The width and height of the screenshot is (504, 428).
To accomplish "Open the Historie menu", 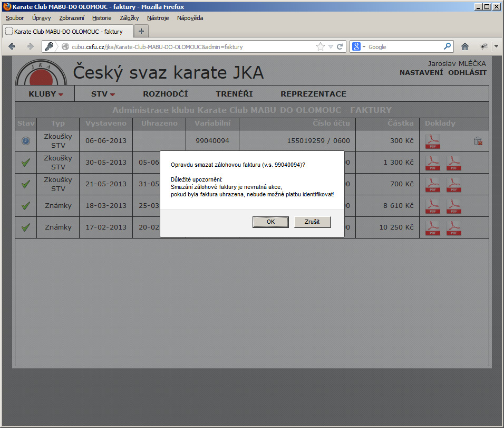I will tap(102, 18).
